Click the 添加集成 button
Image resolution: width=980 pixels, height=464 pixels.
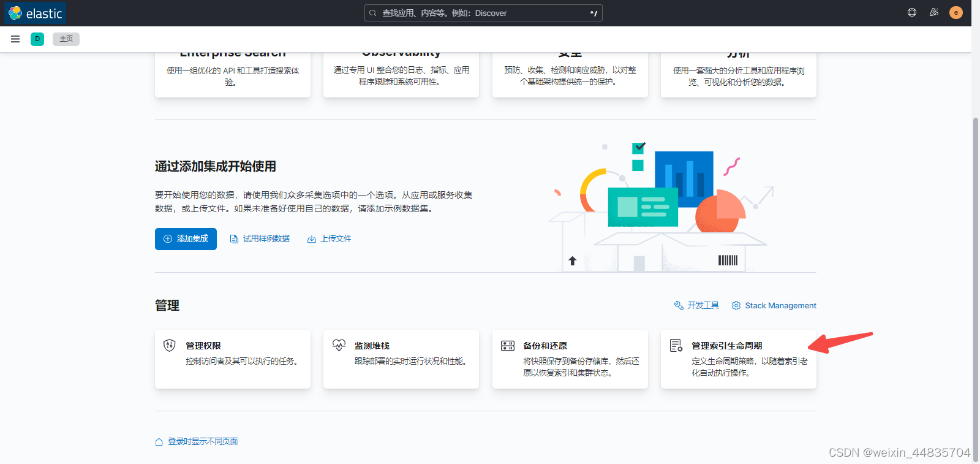[186, 239]
